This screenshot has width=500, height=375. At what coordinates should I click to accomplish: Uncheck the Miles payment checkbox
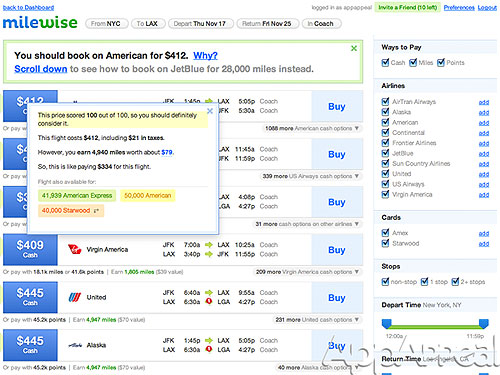coord(413,62)
